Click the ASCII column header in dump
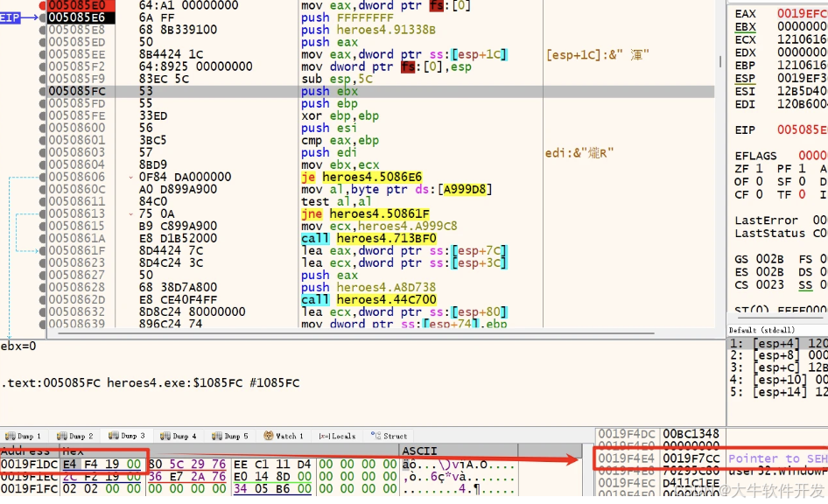 419,451
